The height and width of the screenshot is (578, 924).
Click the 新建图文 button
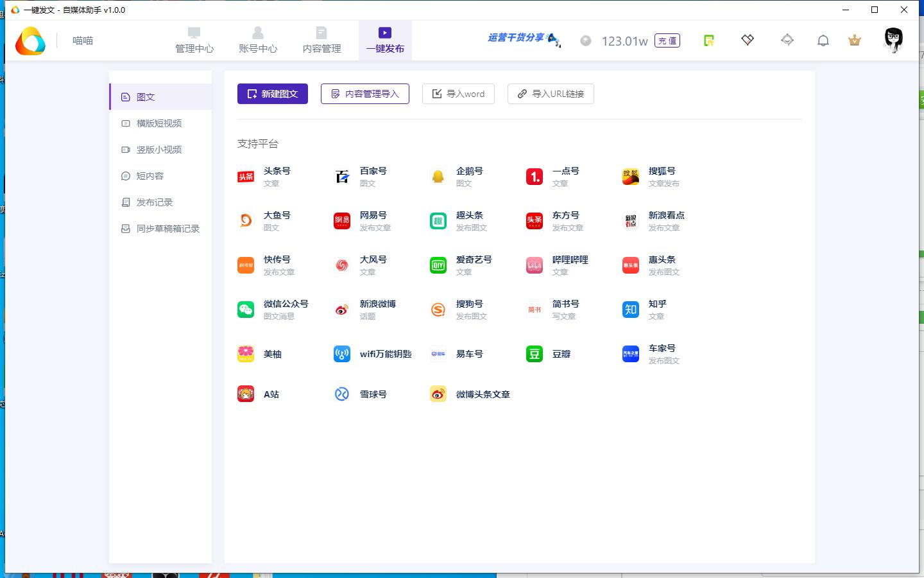(273, 94)
